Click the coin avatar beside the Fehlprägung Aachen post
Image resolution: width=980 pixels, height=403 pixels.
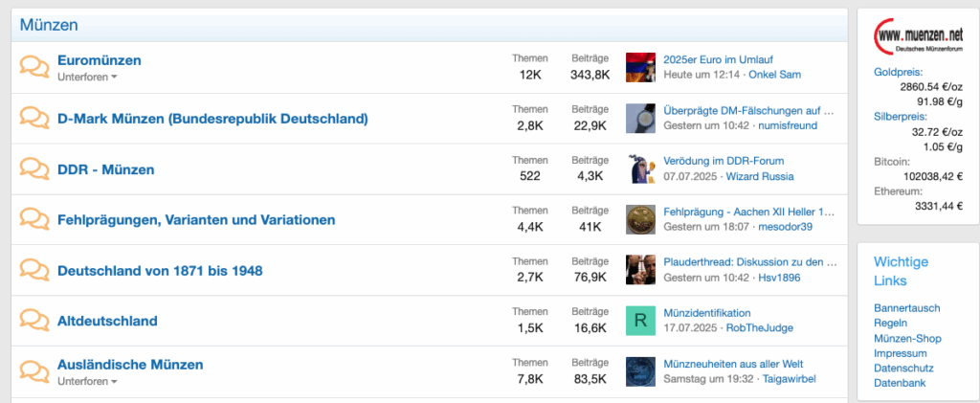[640, 219]
